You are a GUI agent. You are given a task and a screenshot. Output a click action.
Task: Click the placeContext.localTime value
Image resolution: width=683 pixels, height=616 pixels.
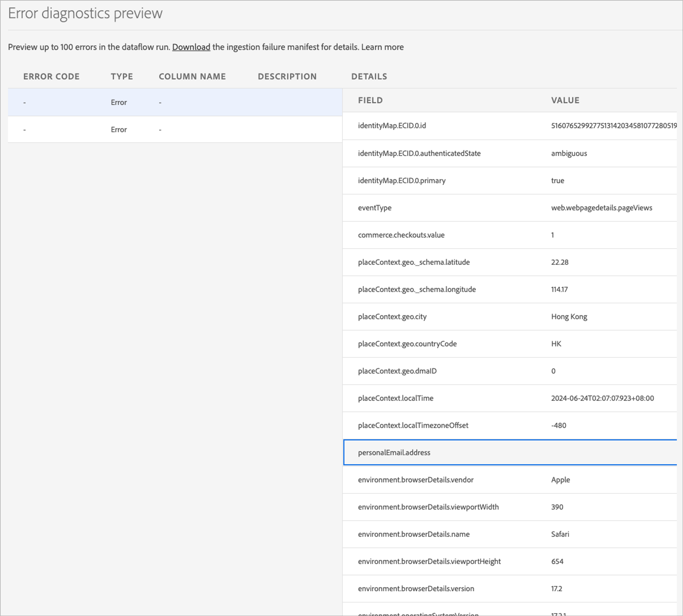[x=602, y=398]
